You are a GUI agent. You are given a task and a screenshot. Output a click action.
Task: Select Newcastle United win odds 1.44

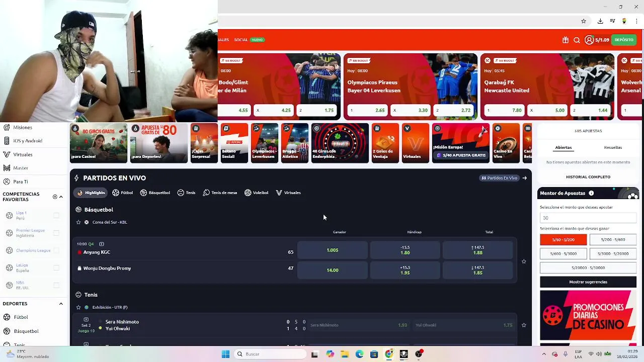point(591,110)
